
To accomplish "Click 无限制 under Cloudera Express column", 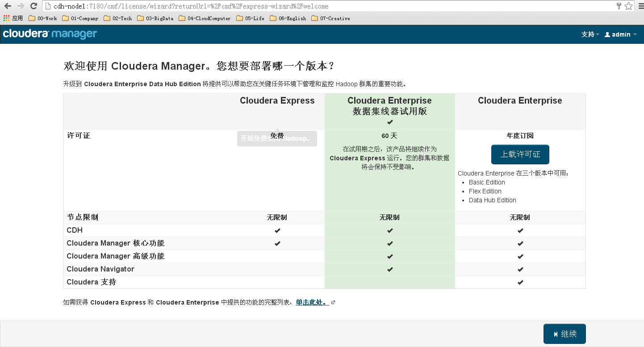I will pos(277,217).
